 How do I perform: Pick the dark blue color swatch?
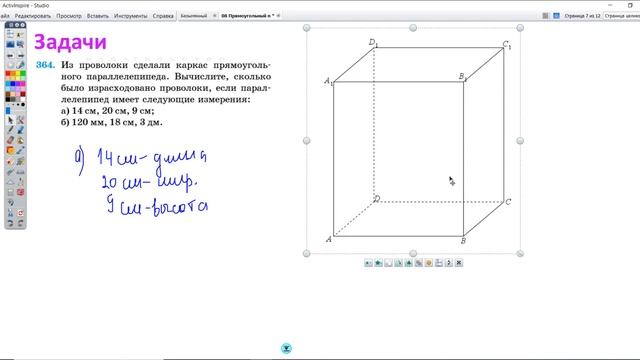pyautogui.click(x=13, y=84)
